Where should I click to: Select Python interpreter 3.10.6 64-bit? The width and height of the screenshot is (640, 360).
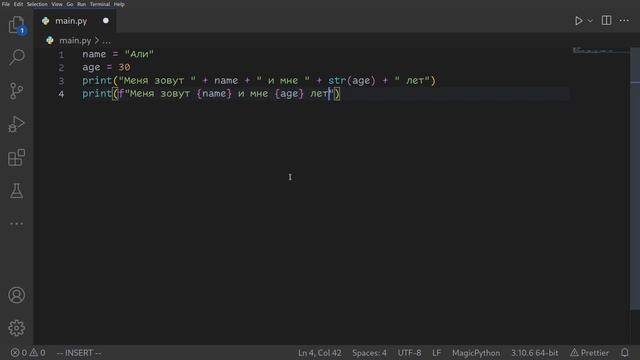[534, 353]
